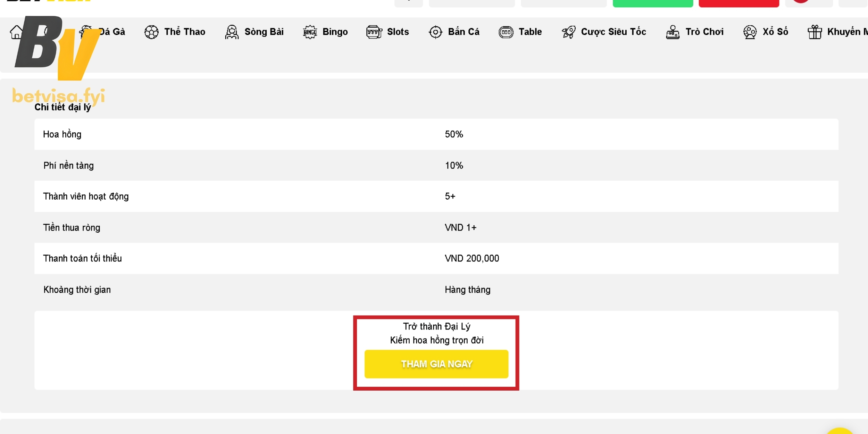This screenshot has width=868, height=434.
Task: Open the Table games icon
Action: point(506,32)
